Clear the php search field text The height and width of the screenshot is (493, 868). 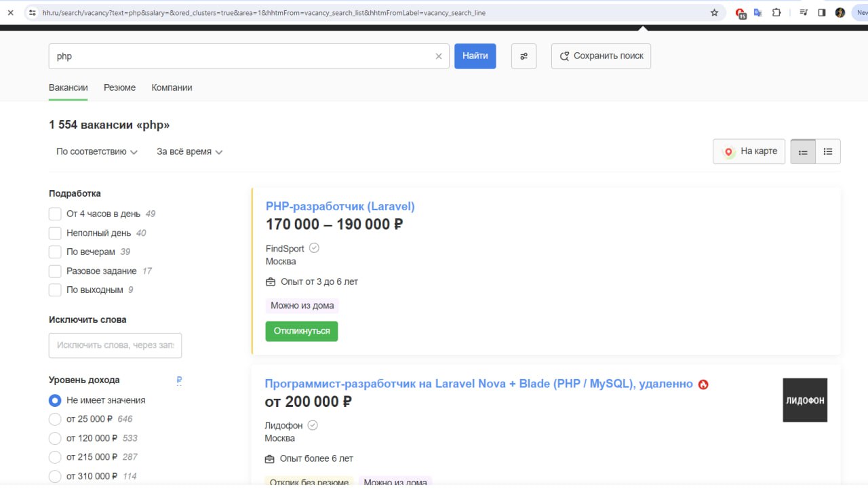pos(438,56)
